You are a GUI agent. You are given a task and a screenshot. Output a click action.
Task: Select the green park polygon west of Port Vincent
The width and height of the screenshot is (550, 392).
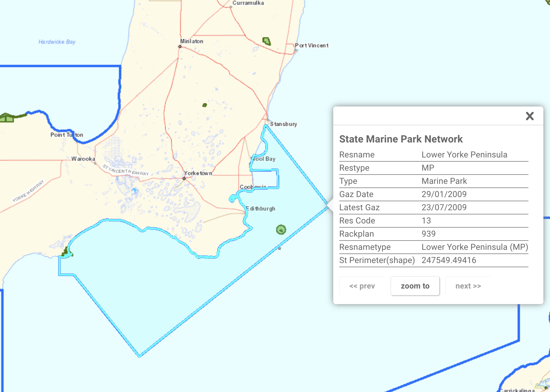[x=266, y=41]
